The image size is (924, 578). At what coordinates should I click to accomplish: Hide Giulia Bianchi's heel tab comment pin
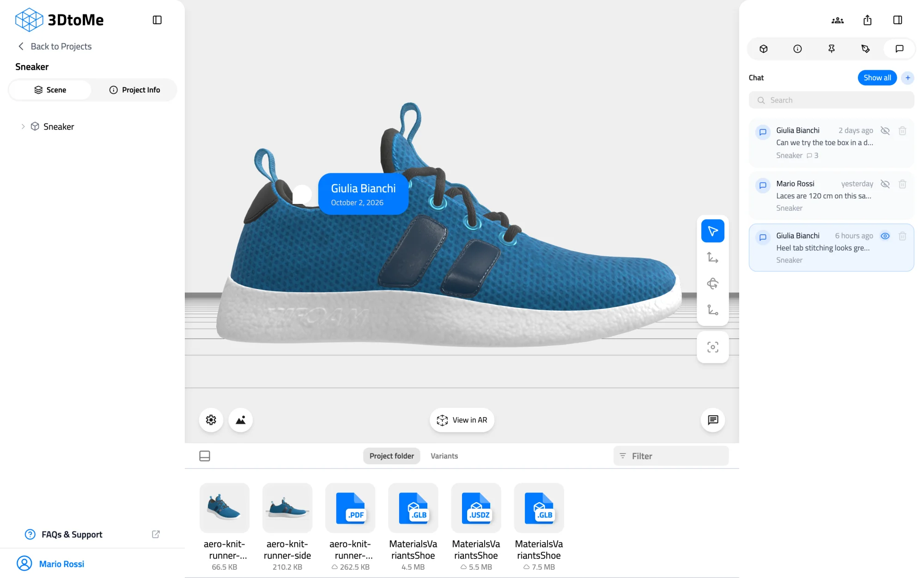coord(885,236)
